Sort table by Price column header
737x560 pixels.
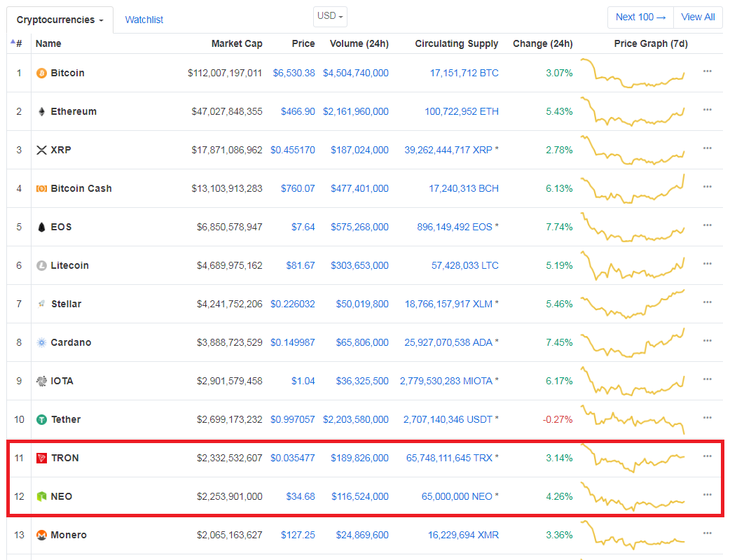pos(303,43)
